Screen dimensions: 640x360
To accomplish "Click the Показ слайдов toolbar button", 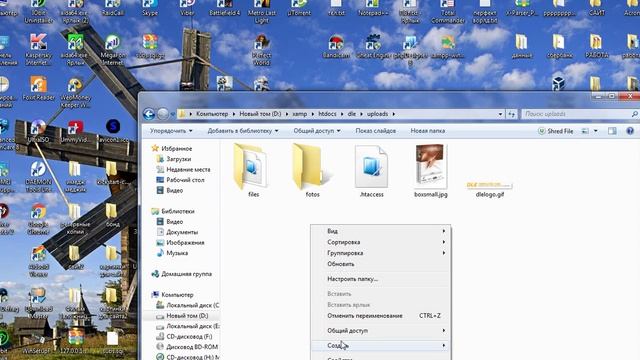I will pyautogui.click(x=376, y=131).
